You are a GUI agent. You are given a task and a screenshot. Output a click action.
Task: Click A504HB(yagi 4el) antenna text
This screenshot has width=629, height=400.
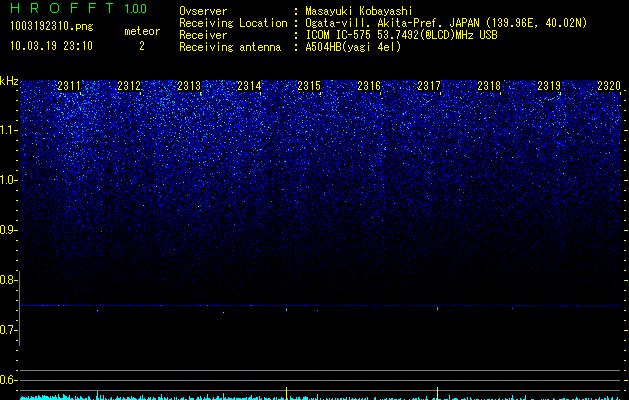[x=353, y=47]
